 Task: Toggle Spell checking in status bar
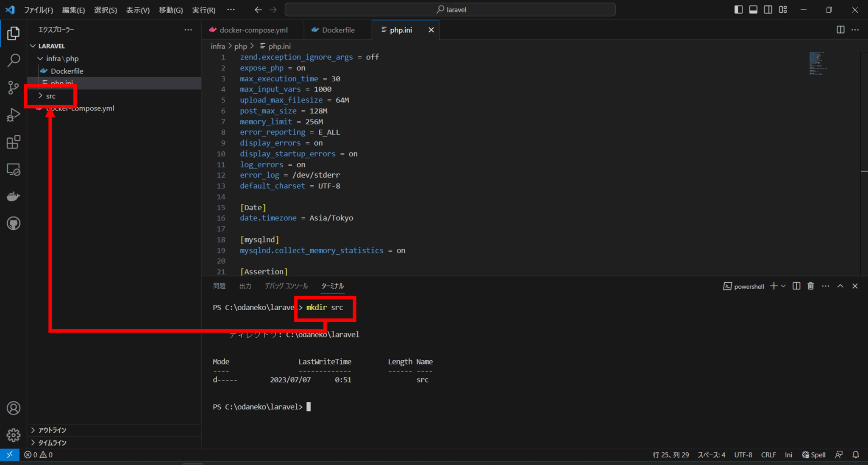coord(813,454)
